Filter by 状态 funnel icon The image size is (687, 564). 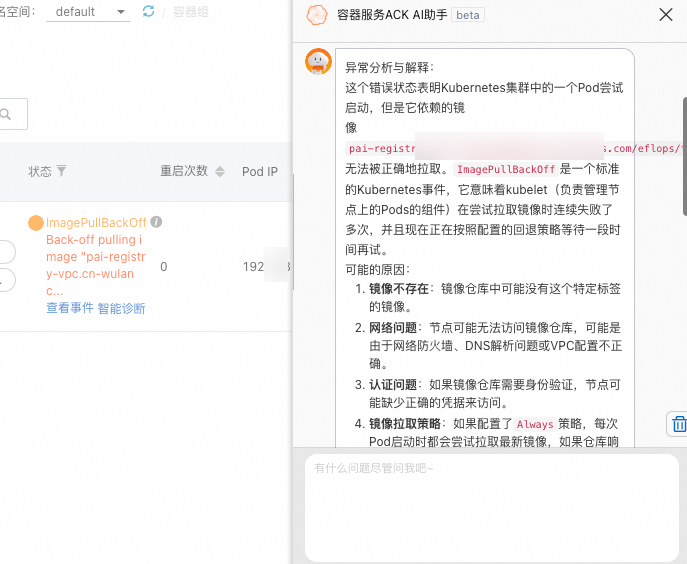pos(62,170)
